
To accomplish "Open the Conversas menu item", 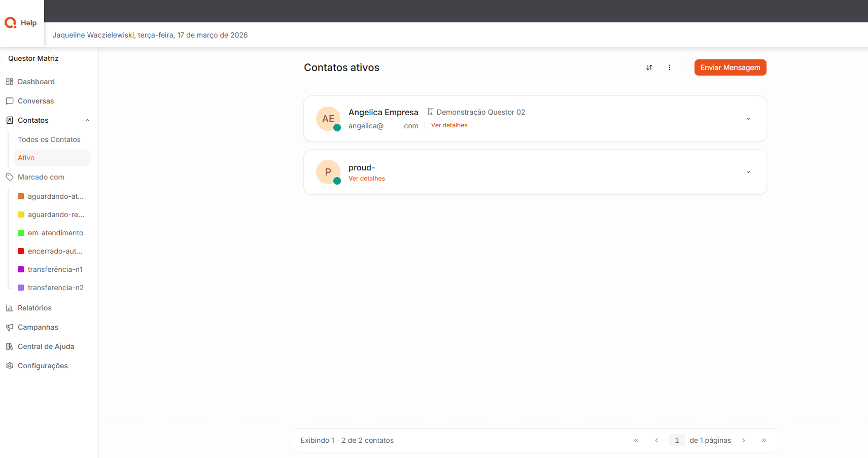I will 36,101.
